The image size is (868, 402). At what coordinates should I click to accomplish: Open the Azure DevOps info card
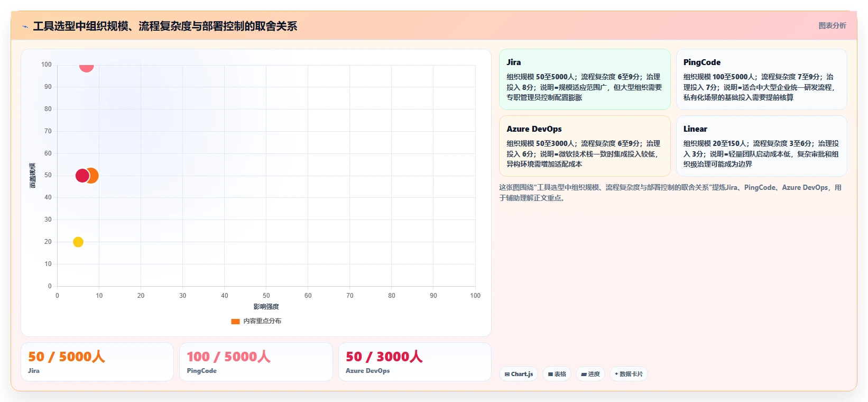coord(585,146)
